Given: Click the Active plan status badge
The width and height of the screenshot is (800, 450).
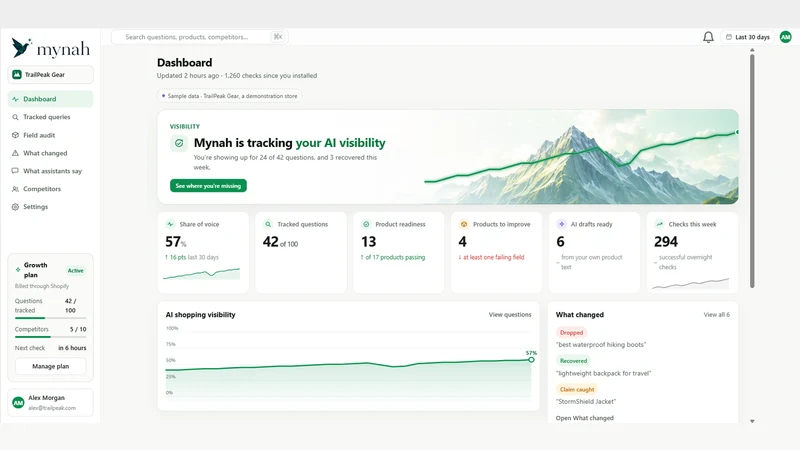Looking at the screenshot, I should coord(76,271).
